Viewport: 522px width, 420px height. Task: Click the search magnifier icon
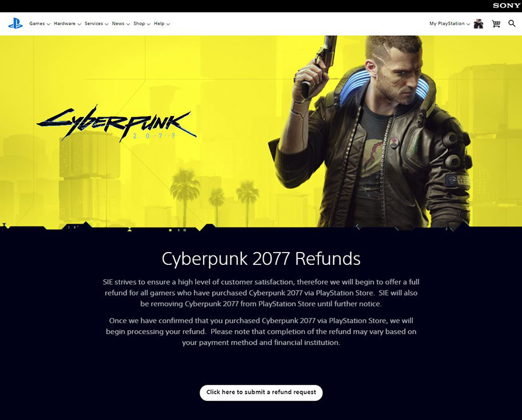click(512, 23)
